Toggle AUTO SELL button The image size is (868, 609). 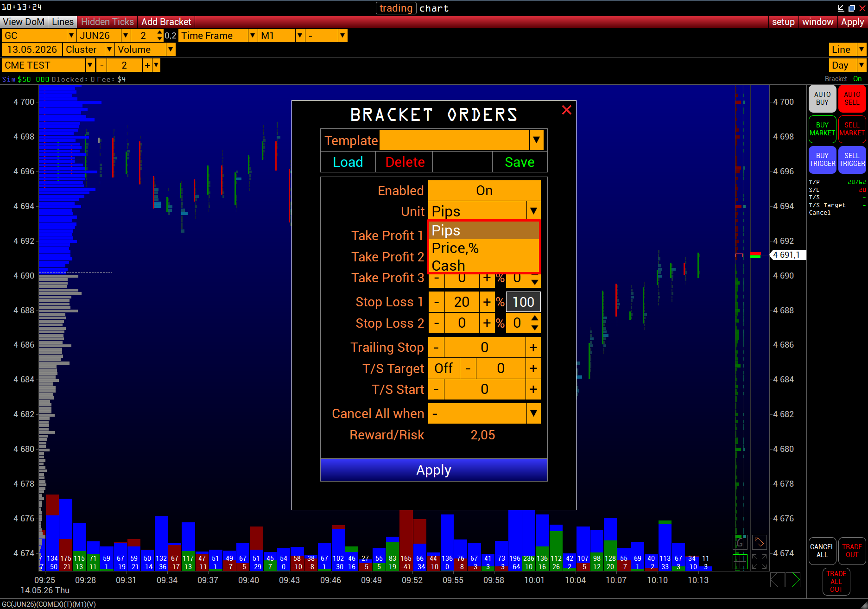(852, 98)
